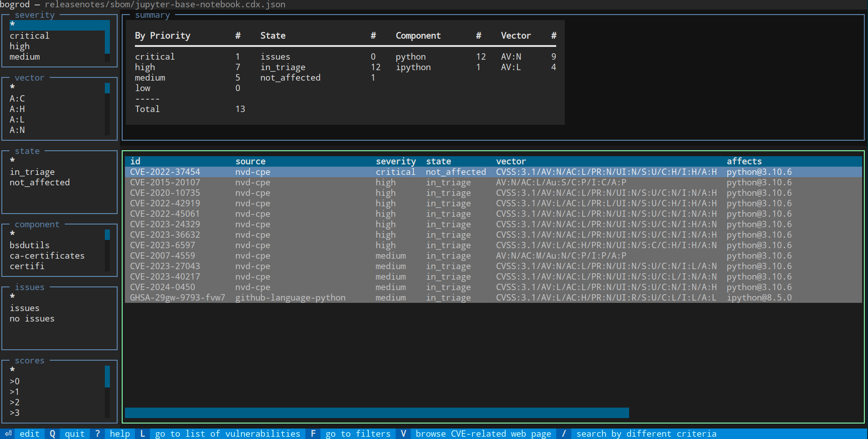Click the severity column header
Viewport: 868px width, 439px height.
click(395, 161)
